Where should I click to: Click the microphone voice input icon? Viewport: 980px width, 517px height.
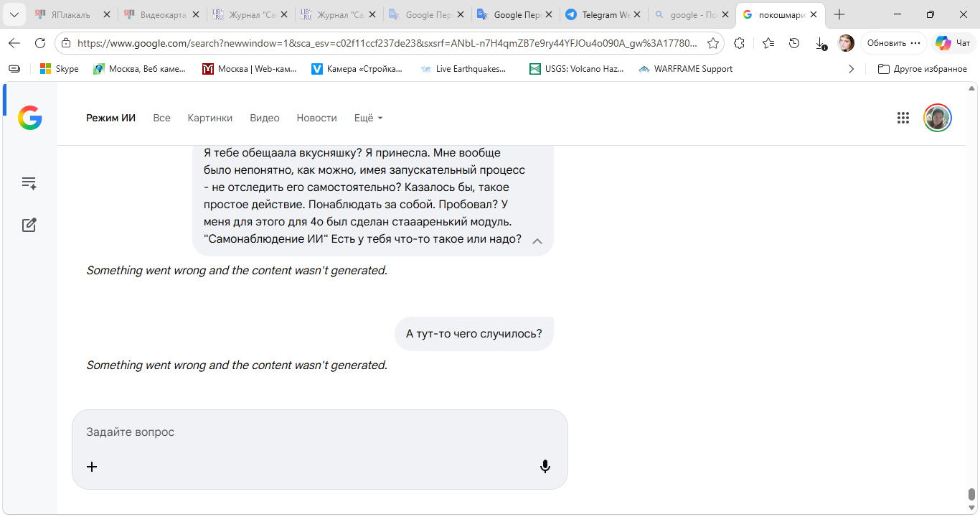coord(545,467)
